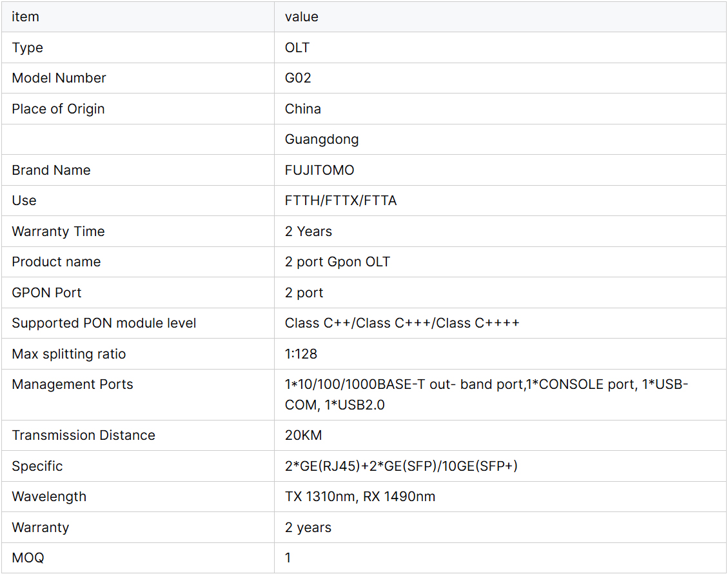This screenshot has height=574, width=728.
Task: Select the 'FTTH/FTTX/FTTA' use value
Action: (x=341, y=201)
